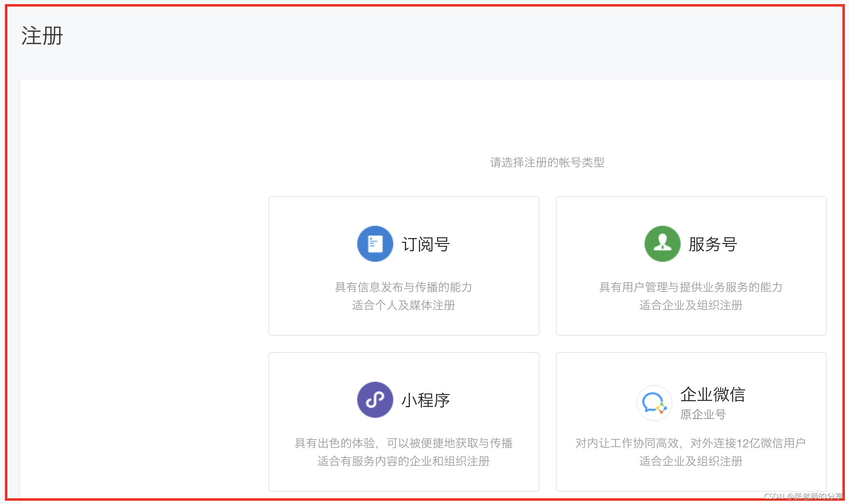Screen dimensions: 849x504
Task: Click 具有用户管理与提供业务服务的能力 description
Action: pyautogui.click(x=691, y=287)
